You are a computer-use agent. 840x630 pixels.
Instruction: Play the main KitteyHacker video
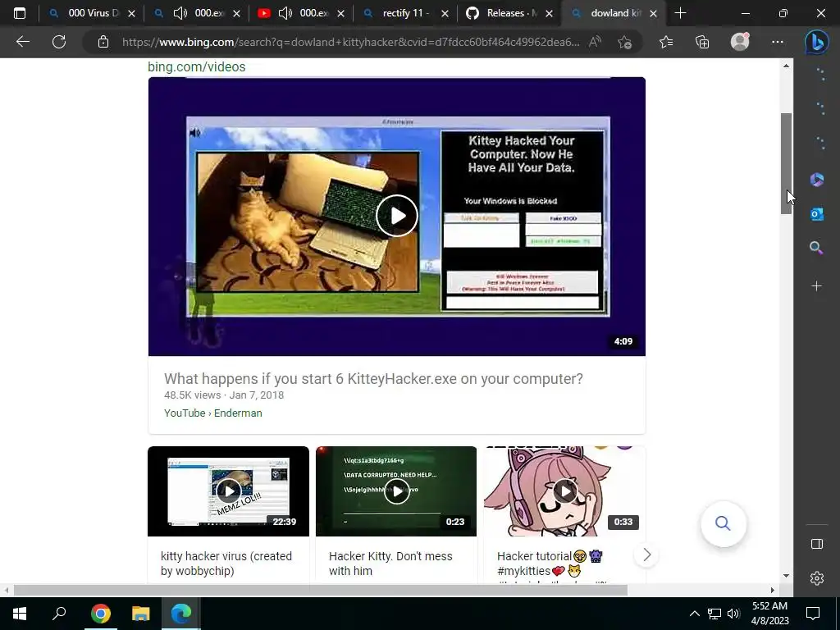click(x=397, y=216)
